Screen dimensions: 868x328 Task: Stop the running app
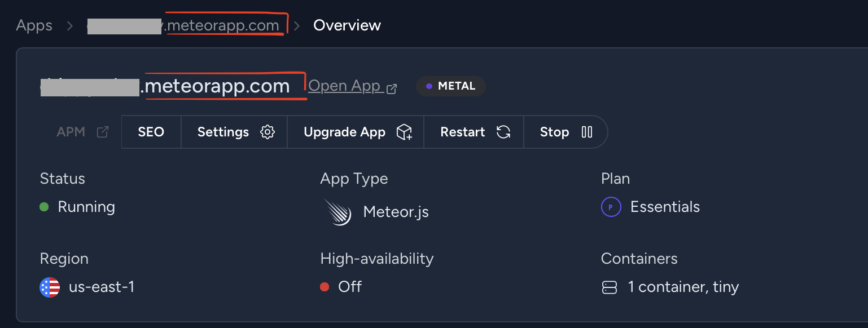554,132
